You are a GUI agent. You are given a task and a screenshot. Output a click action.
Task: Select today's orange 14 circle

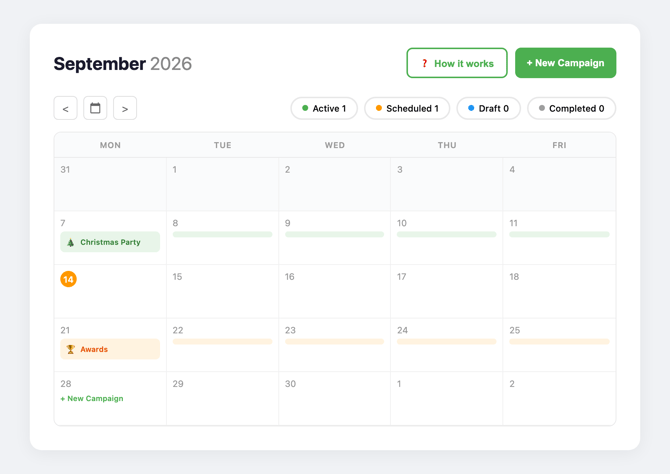click(x=68, y=279)
